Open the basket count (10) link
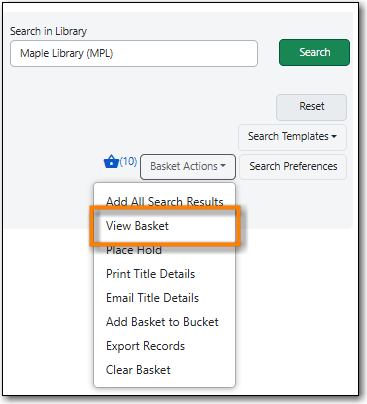 (x=128, y=161)
